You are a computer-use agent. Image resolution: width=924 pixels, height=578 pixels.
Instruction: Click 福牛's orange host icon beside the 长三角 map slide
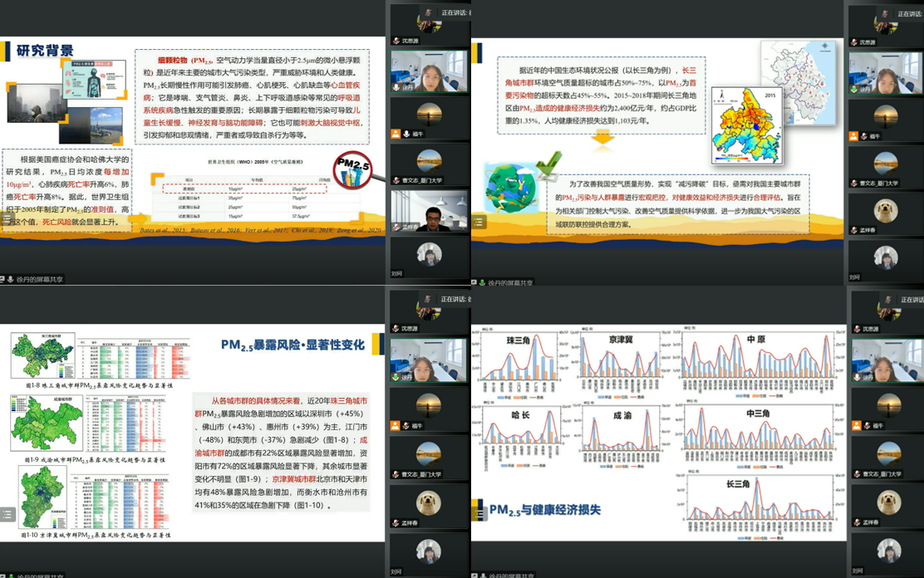(853, 136)
